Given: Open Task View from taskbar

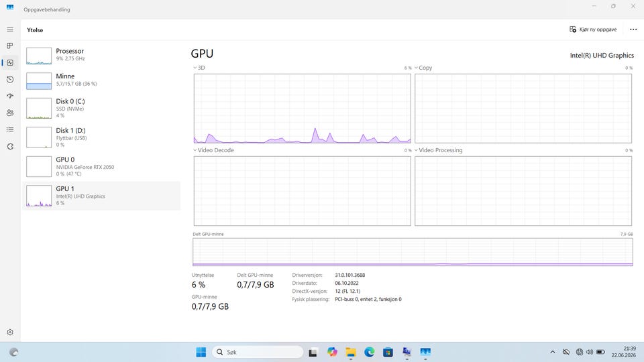Looking at the screenshot, I should [x=313, y=352].
